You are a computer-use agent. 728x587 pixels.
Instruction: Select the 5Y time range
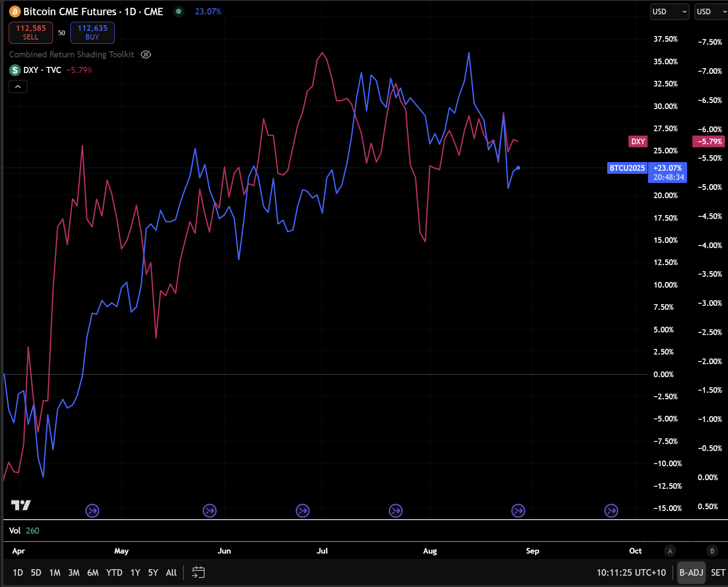point(153,572)
